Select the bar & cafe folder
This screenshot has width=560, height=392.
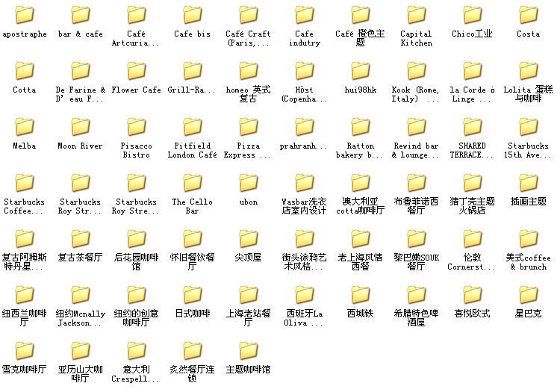[x=81, y=15]
